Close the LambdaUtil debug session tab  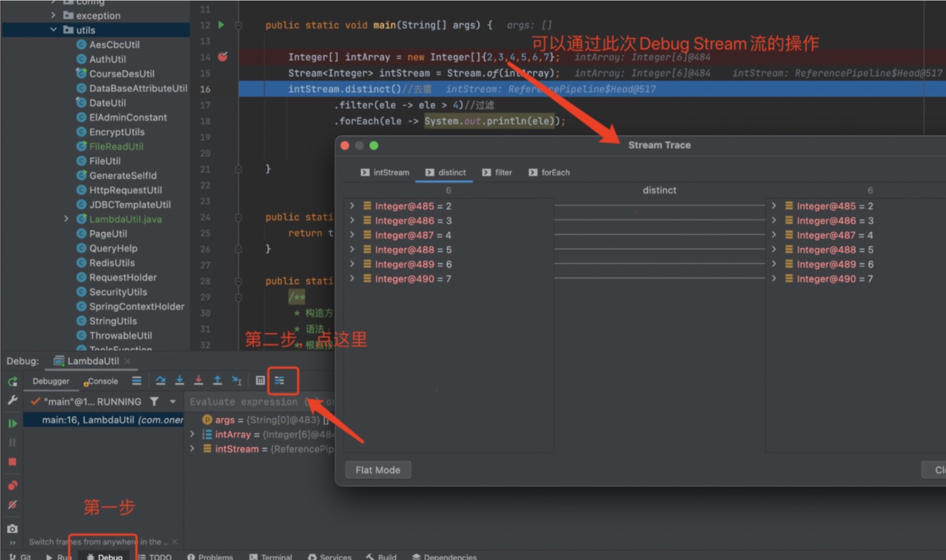tap(128, 361)
